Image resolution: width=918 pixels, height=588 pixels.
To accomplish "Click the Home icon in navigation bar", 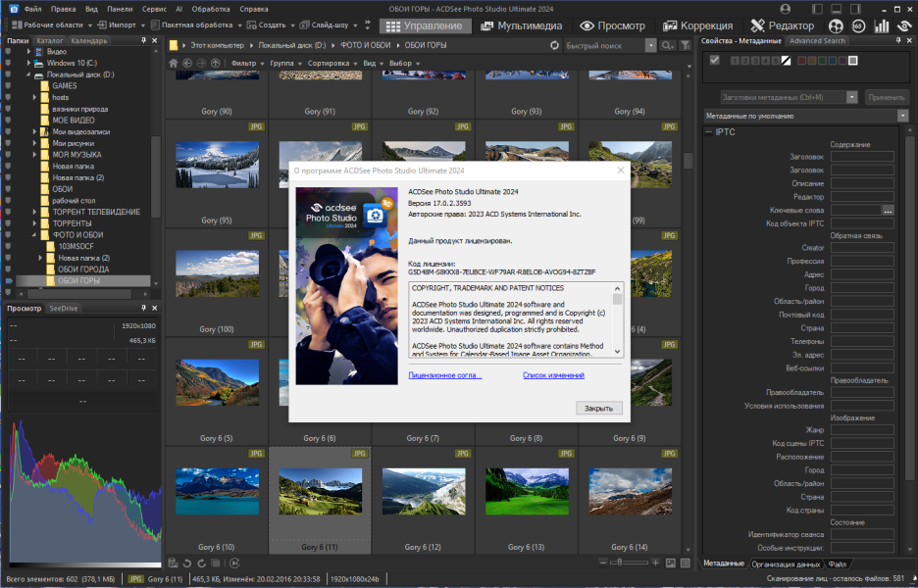I will pyautogui.click(x=174, y=63).
